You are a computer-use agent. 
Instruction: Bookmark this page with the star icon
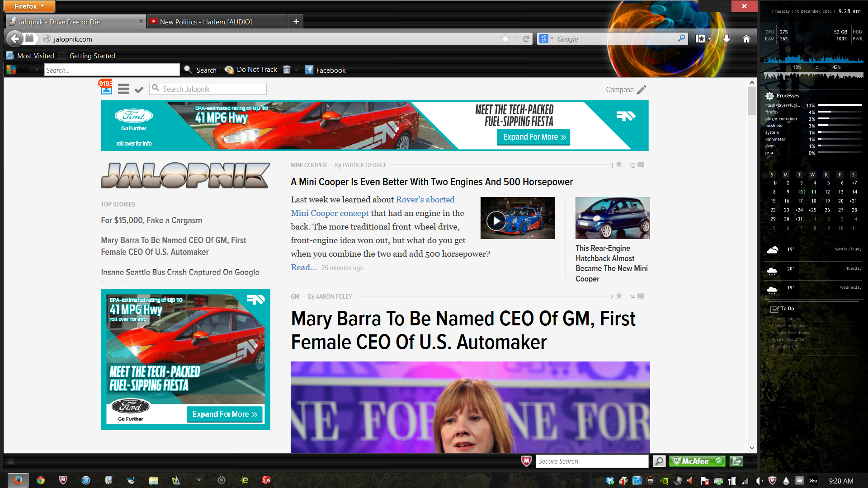[x=505, y=39]
